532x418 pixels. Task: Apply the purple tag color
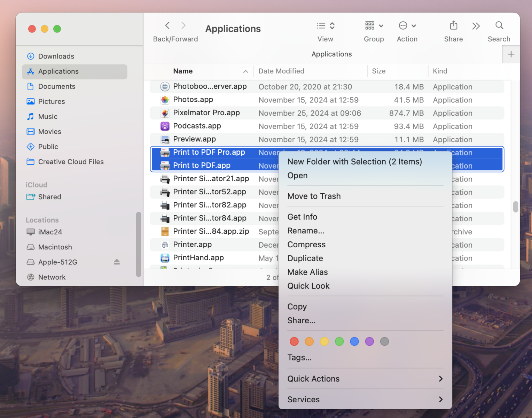click(369, 341)
